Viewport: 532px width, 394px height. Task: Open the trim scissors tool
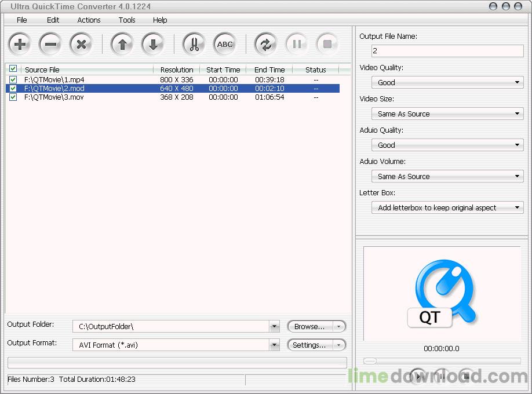coord(194,44)
